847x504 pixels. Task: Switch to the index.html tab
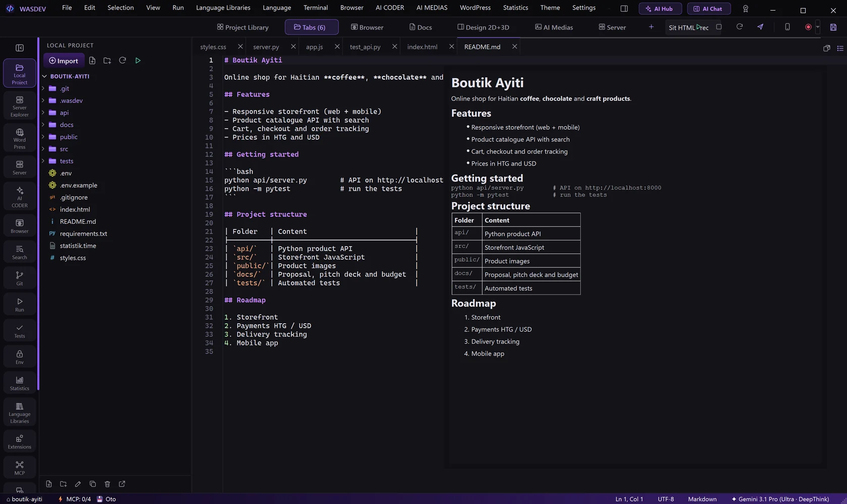click(x=422, y=47)
